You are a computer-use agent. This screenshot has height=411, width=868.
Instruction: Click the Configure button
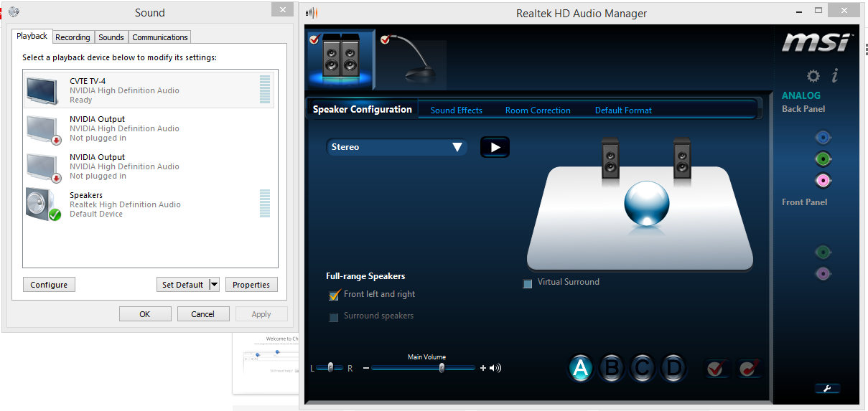click(49, 285)
